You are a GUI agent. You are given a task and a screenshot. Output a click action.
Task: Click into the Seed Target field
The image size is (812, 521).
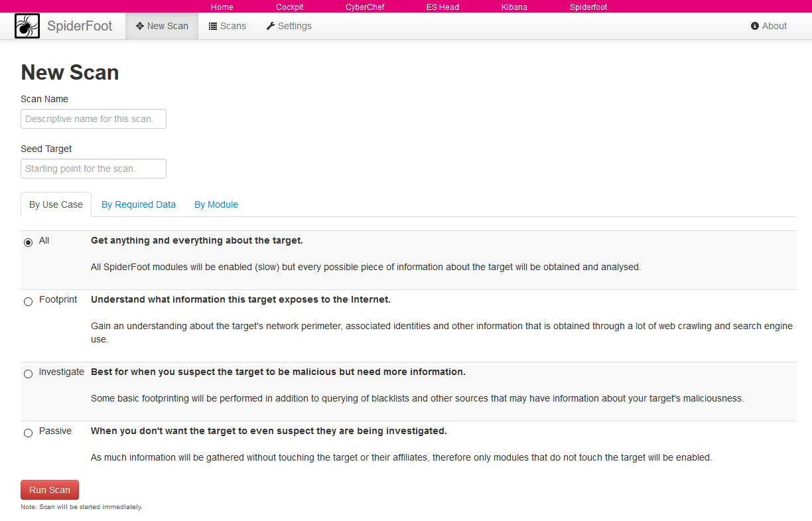(94, 169)
